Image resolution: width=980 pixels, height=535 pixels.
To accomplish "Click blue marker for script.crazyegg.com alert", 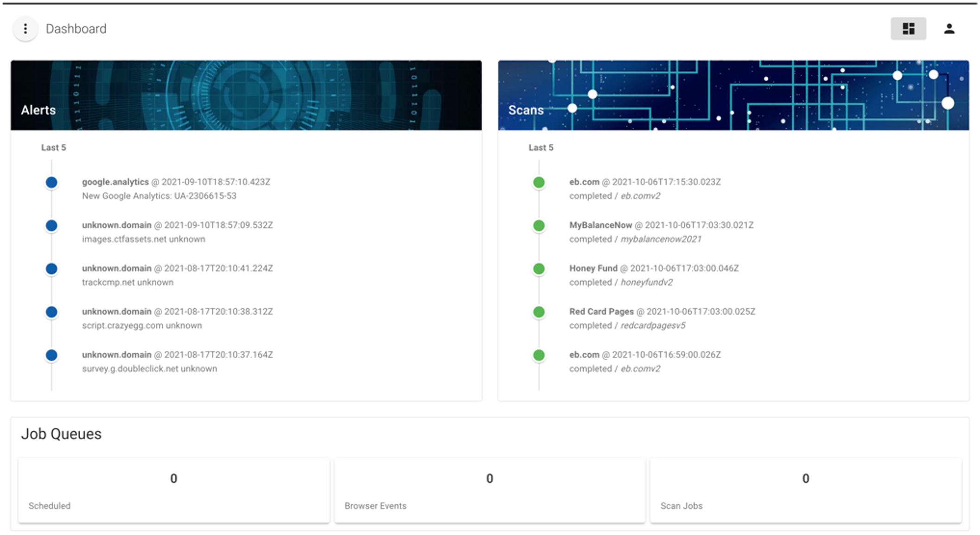I will point(51,312).
